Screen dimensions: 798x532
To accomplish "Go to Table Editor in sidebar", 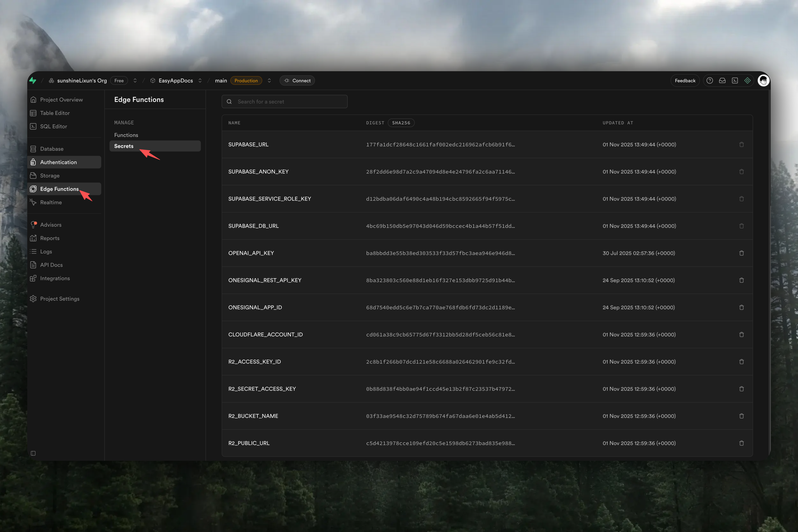I will click(55, 113).
